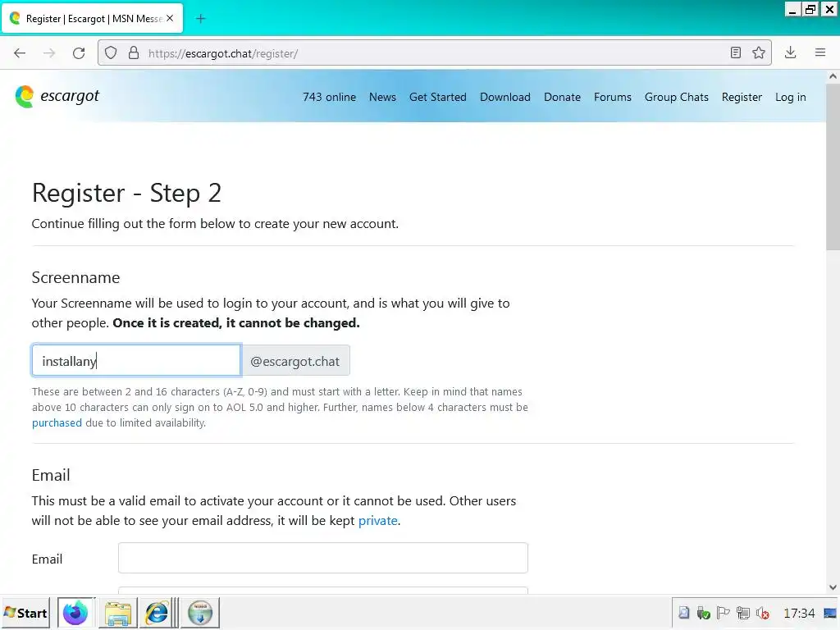Screen dimensions: 840x630
Task: Click the browser Back arrow
Action: click(20, 53)
